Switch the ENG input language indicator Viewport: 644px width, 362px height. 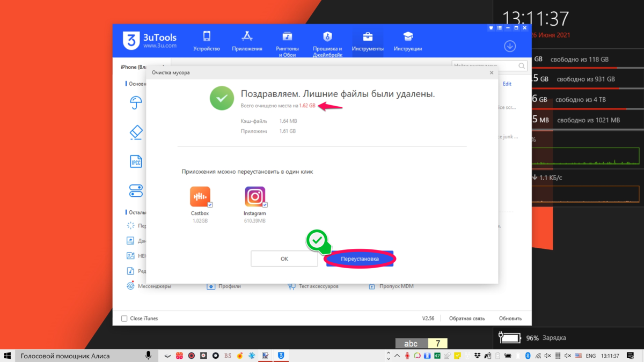[591, 356]
